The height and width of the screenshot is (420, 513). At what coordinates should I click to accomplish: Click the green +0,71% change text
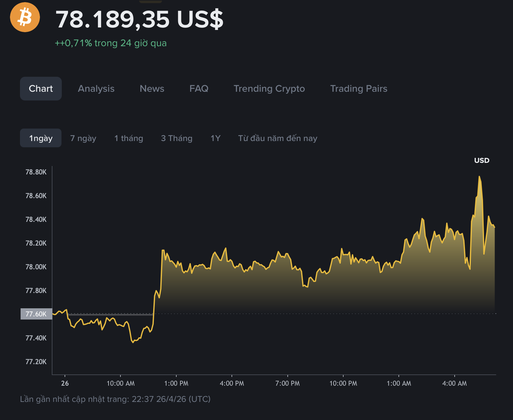(x=110, y=44)
